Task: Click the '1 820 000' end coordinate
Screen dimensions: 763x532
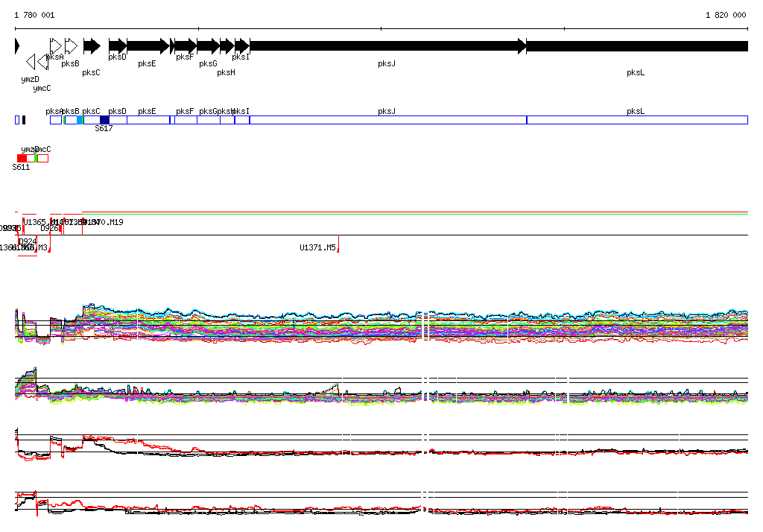Action: click(x=726, y=15)
